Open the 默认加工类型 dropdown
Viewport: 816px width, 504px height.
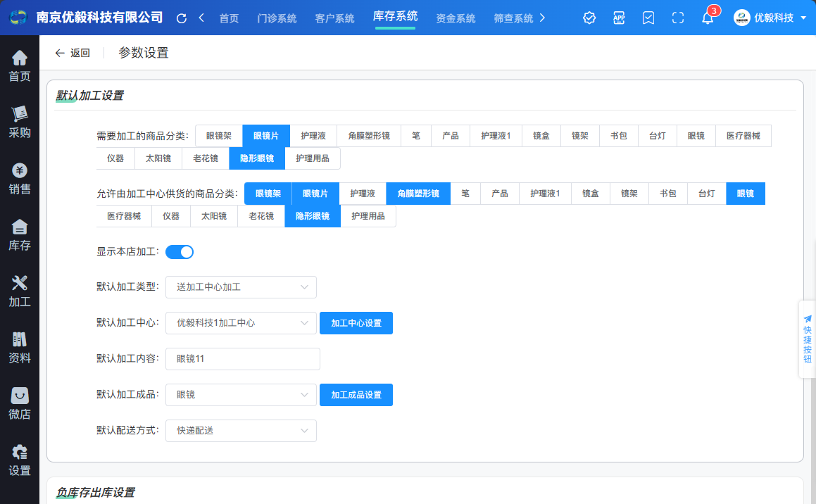(x=241, y=287)
